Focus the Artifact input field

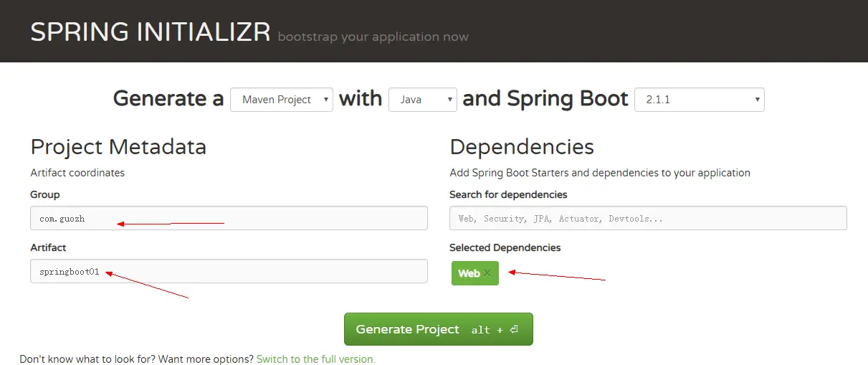(x=229, y=271)
